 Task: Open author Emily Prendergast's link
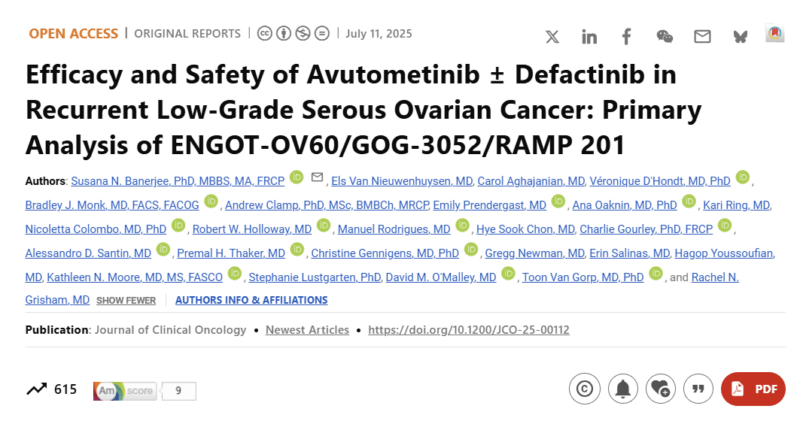pos(490,205)
